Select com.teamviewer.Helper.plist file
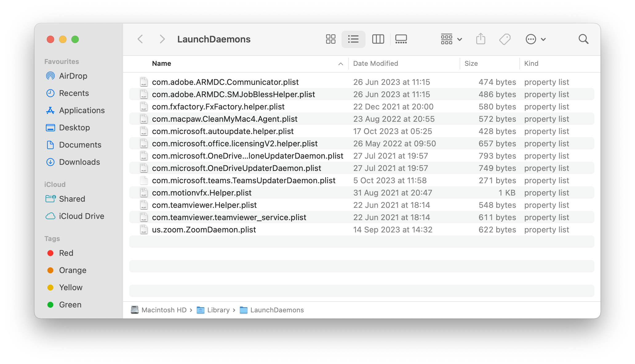This screenshot has width=635, height=364. pyautogui.click(x=204, y=205)
